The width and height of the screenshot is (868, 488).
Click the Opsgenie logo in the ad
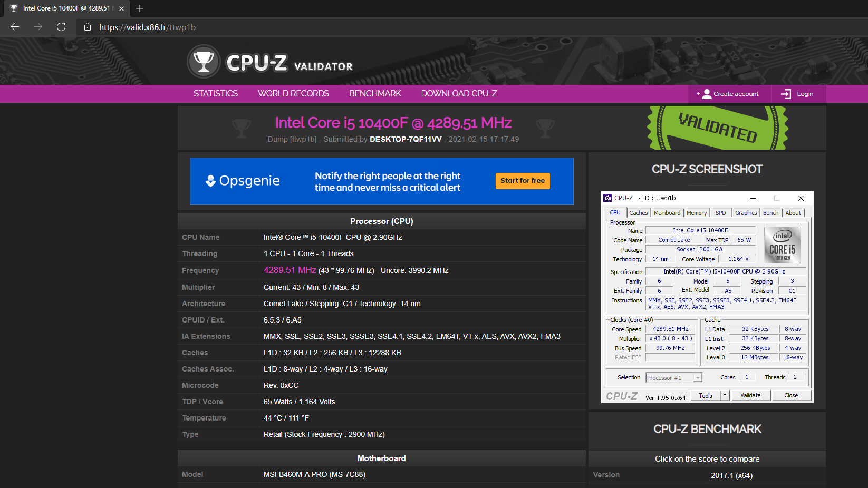[x=243, y=181]
